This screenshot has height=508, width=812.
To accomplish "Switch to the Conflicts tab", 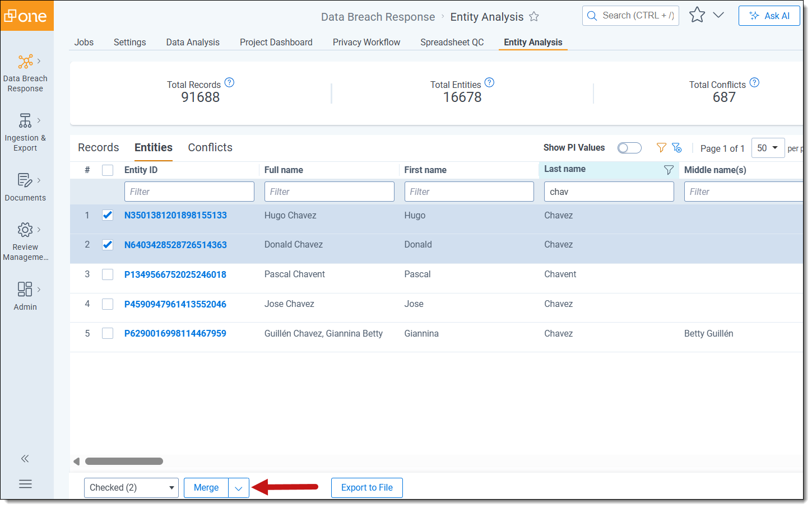I will [210, 148].
